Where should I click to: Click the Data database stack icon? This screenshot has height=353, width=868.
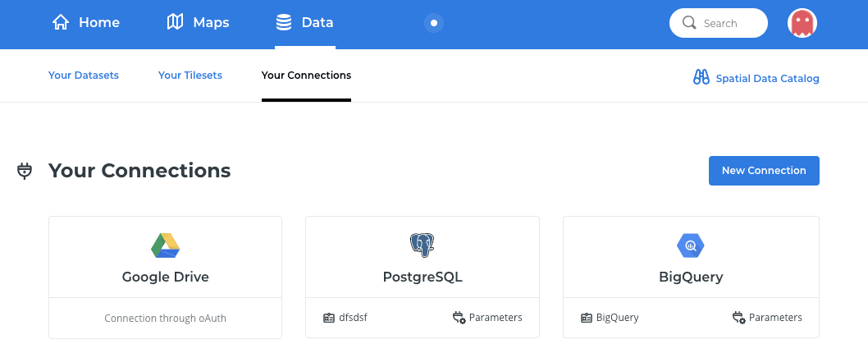pos(283,23)
